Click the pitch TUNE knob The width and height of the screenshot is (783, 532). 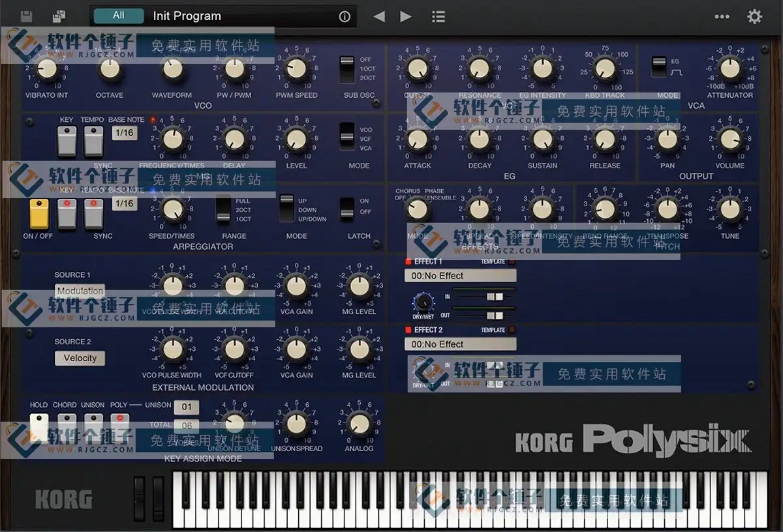[730, 209]
